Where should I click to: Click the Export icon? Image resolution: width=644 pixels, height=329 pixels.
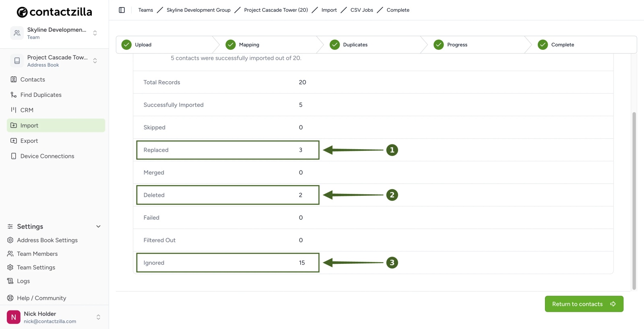click(x=14, y=141)
